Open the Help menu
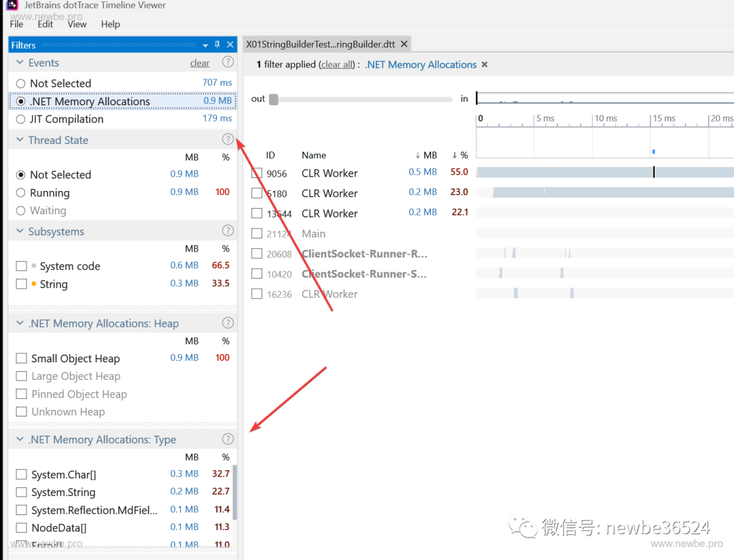The width and height of the screenshot is (734, 560). tap(111, 24)
